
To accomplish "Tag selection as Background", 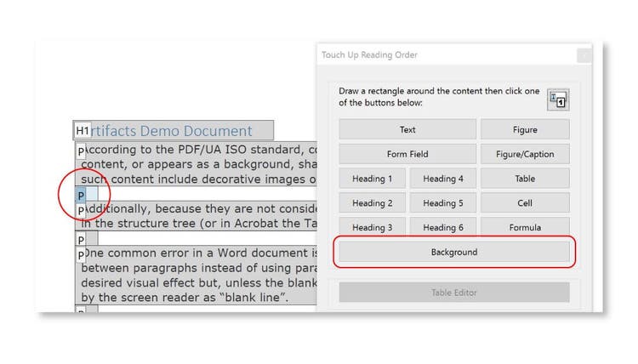I will (454, 252).
